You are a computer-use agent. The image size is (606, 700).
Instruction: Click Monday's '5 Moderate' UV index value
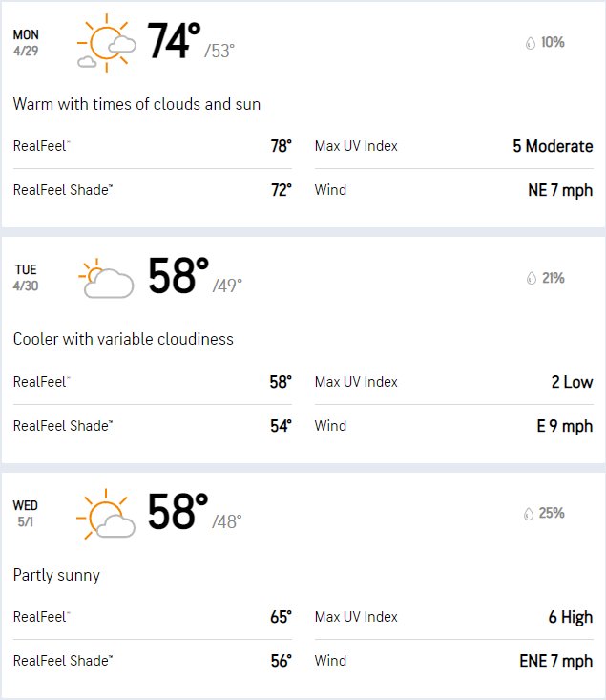click(x=553, y=146)
